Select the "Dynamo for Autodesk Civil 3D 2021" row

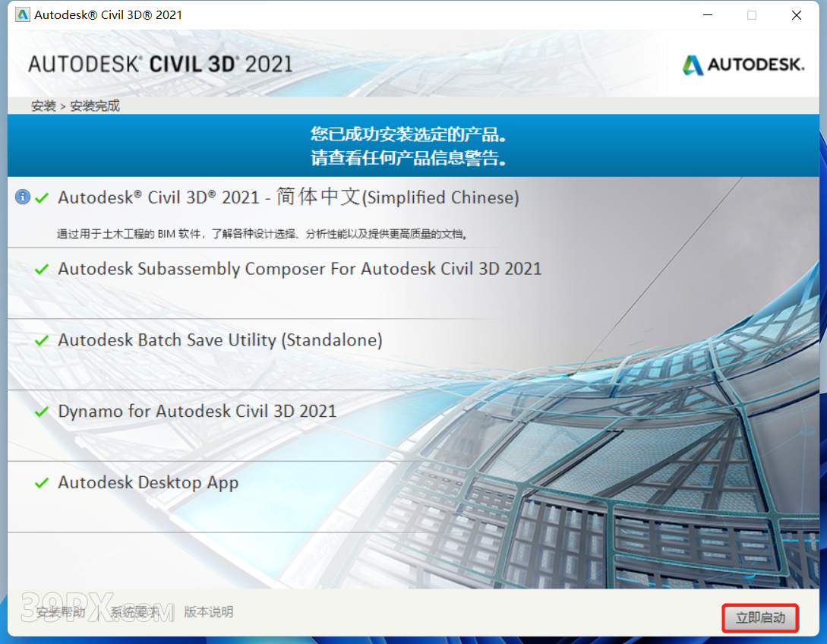[413, 425]
